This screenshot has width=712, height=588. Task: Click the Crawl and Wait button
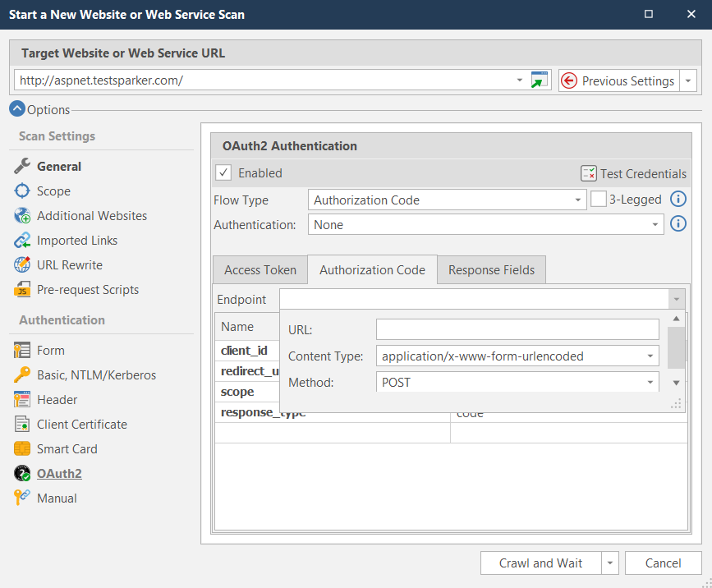540,563
